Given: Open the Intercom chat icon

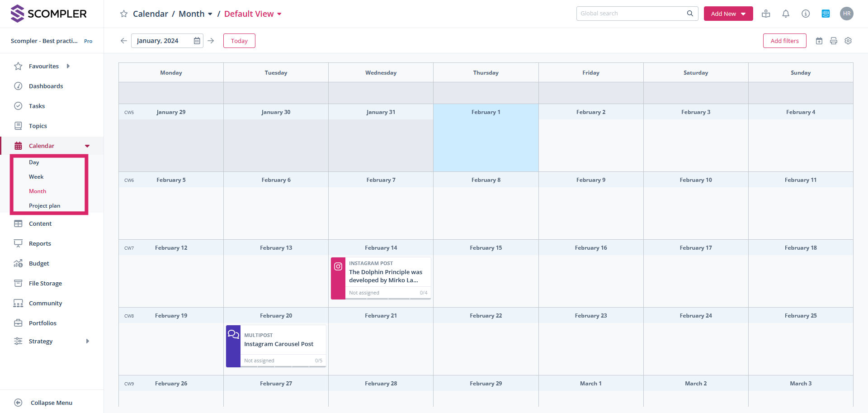Looking at the screenshot, I should pyautogui.click(x=826, y=14).
